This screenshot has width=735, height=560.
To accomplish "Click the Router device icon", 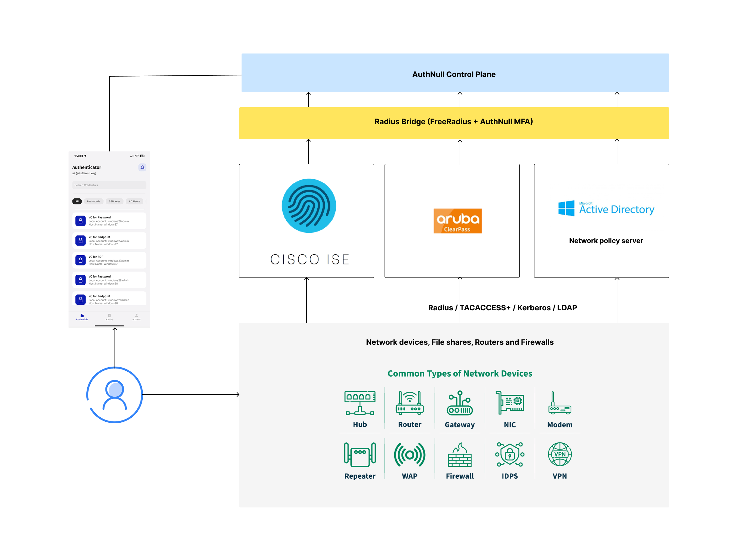I will point(409,403).
